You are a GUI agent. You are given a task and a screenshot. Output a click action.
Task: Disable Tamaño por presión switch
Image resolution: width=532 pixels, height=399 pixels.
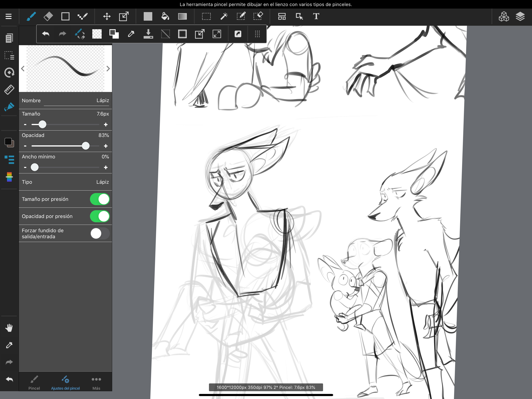pyautogui.click(x=100, y=199)
